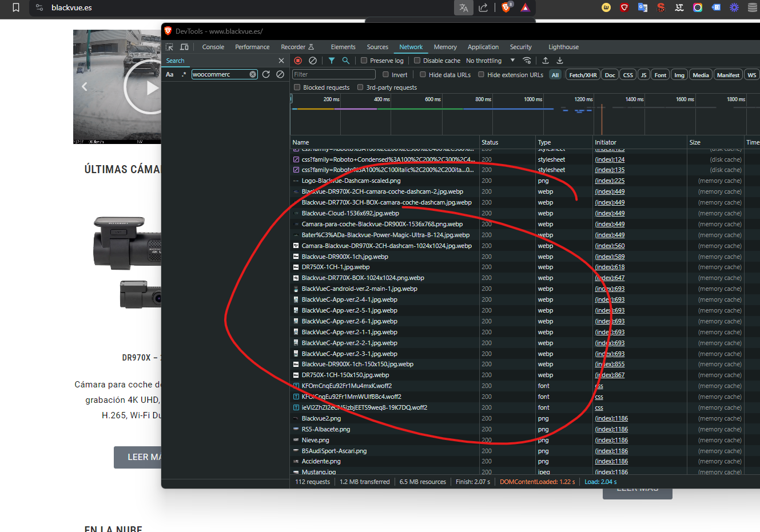Open initiator link (index):1186 for Blackvue2.png

[x=611, y=418]
